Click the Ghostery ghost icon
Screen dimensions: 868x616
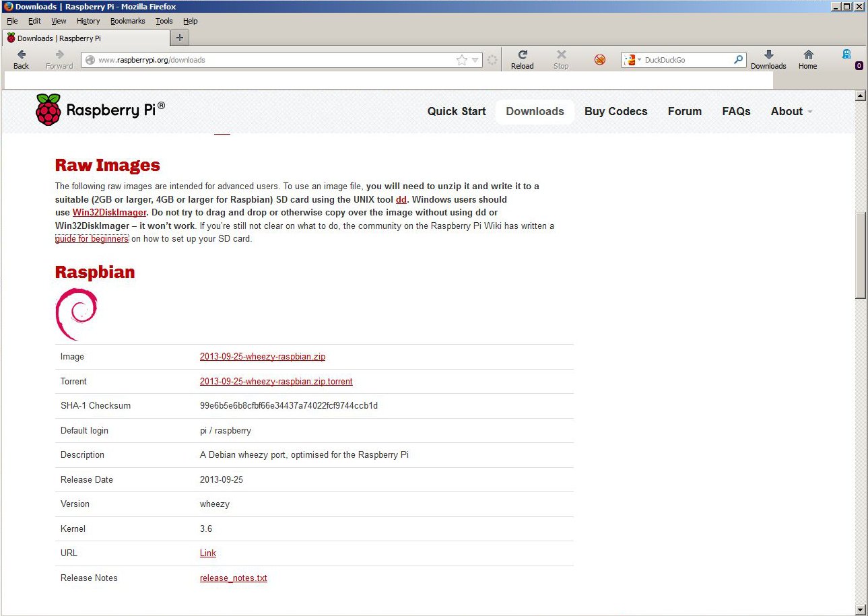coord(846,55)
